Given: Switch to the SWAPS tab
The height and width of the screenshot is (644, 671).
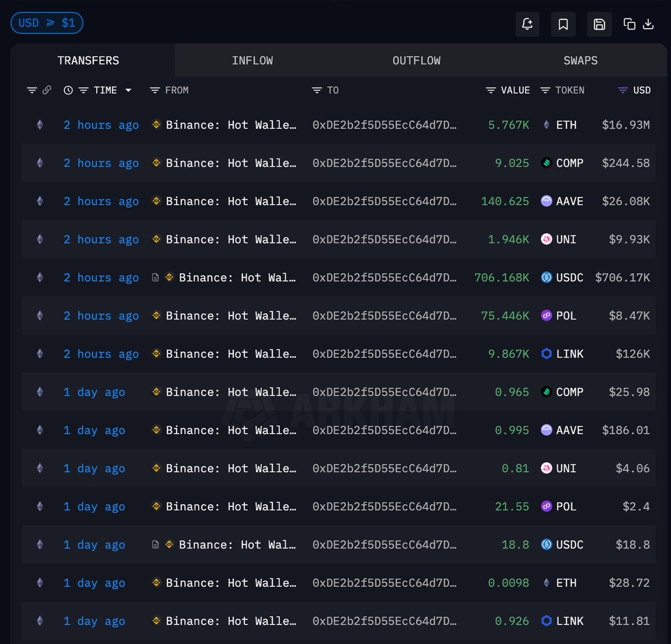Looking at the screenshot, I should tap(580, 60).
